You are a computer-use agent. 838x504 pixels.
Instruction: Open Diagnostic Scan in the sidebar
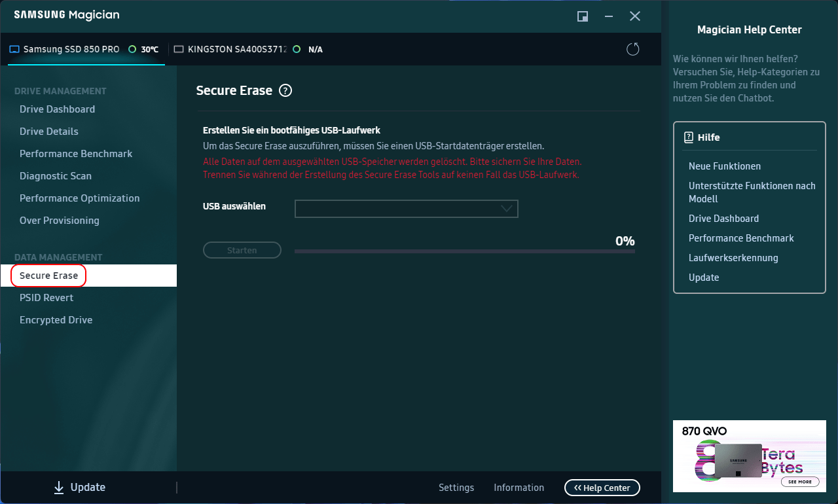(56, 176)
